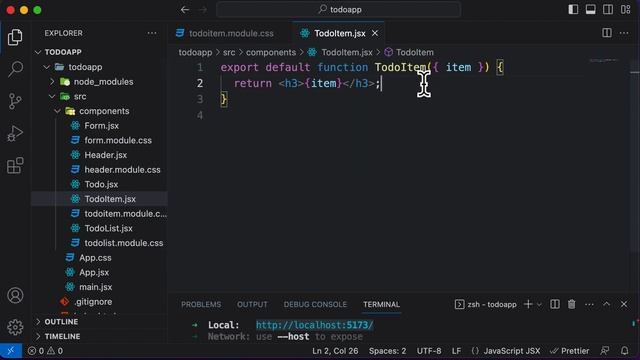Open editor More Actions menu
The width and height of the screenshot is (640, 360).
[624, 33]
